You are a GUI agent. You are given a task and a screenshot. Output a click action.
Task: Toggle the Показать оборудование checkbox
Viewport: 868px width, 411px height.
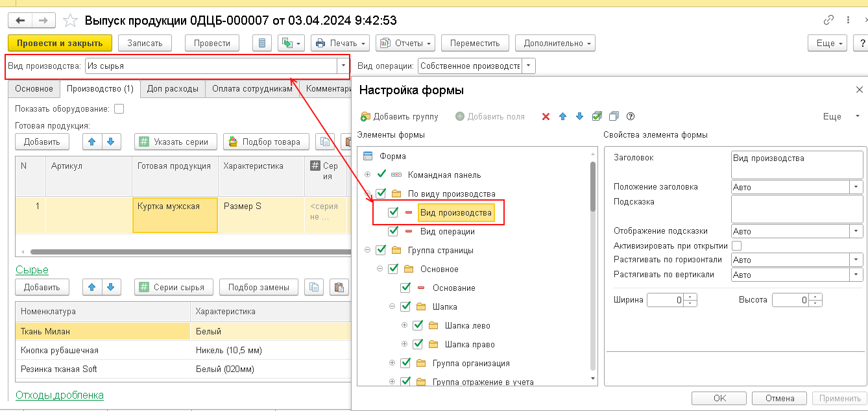119,109
